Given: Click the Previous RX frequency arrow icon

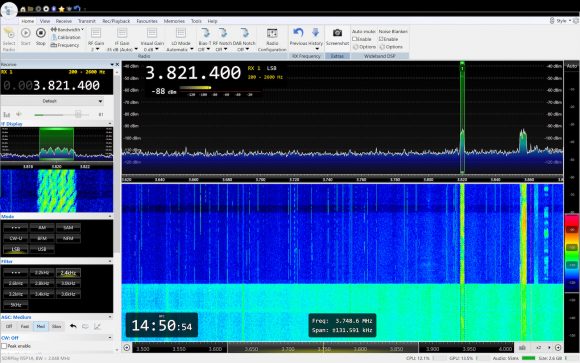Looking at the screenshot, I should click(x=298, y=33).
